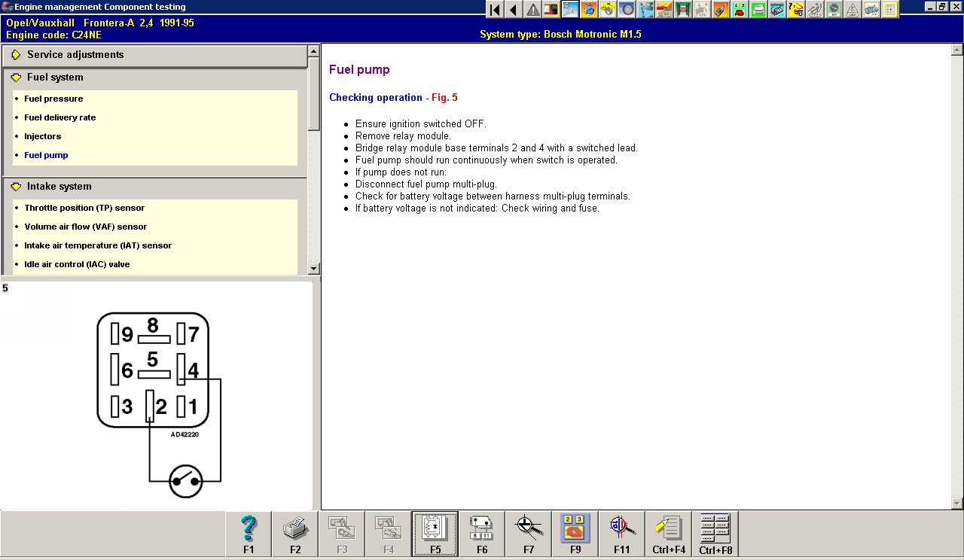Click the F1 help question mark button
The image size is (964, 560).
249,534
